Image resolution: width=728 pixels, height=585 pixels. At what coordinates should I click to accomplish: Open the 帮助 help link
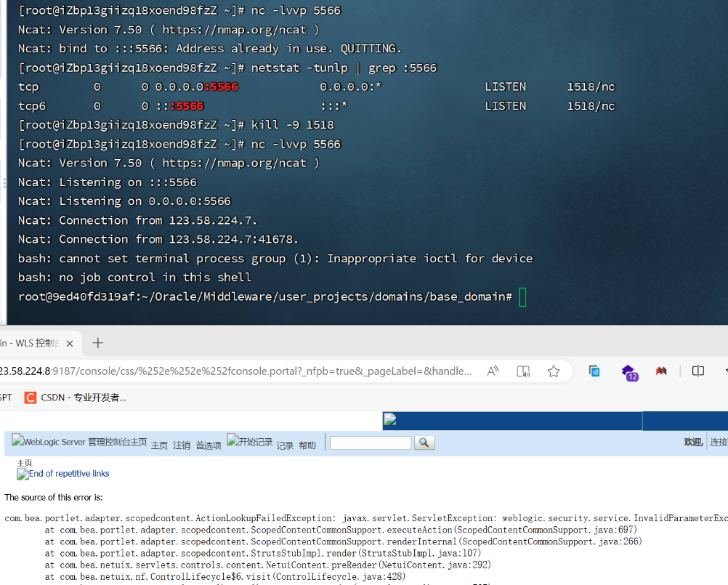click(x=307, y=445)
